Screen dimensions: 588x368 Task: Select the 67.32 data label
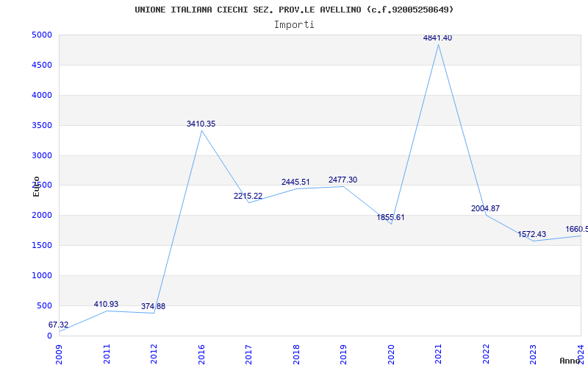[x=59, y=325]
